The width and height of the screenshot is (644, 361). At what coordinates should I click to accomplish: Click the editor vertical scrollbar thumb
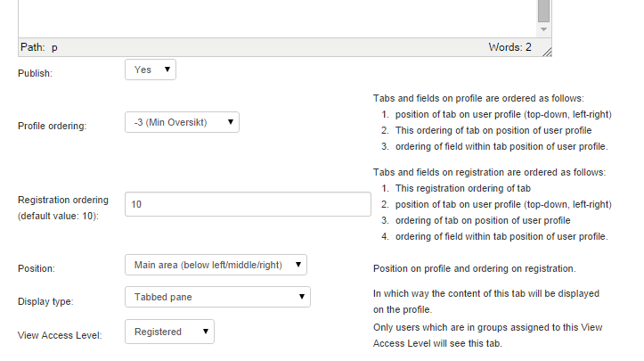[x=543, y=11]
